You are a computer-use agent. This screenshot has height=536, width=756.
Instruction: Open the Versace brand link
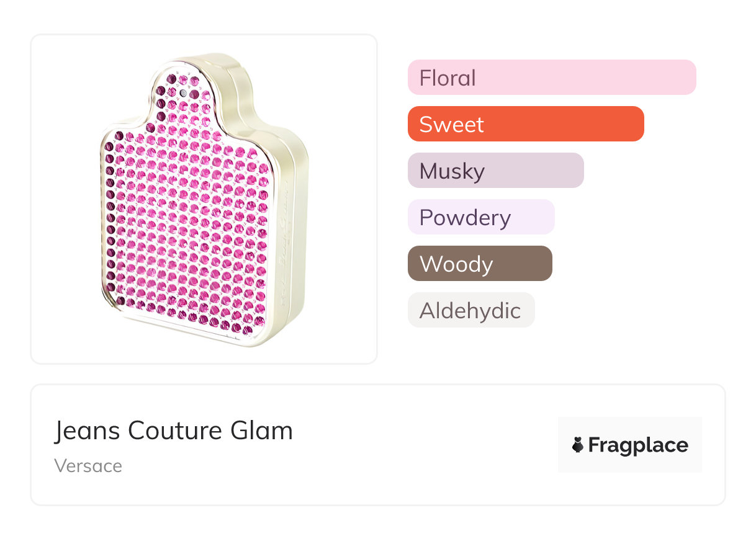(88, 466)
